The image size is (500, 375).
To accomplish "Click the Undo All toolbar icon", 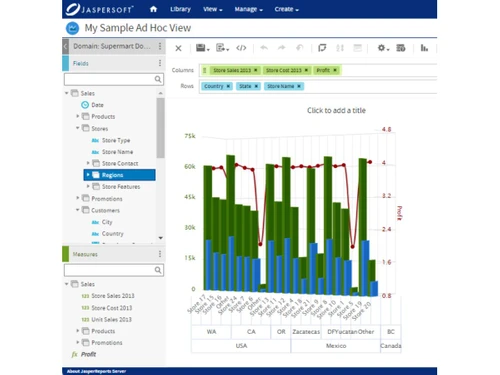I will pos(300,48).
